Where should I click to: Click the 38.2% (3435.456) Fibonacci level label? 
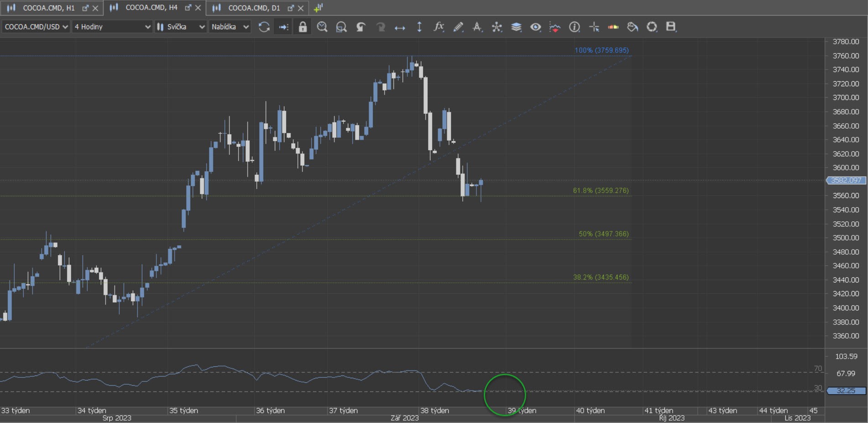pos(601,277)
